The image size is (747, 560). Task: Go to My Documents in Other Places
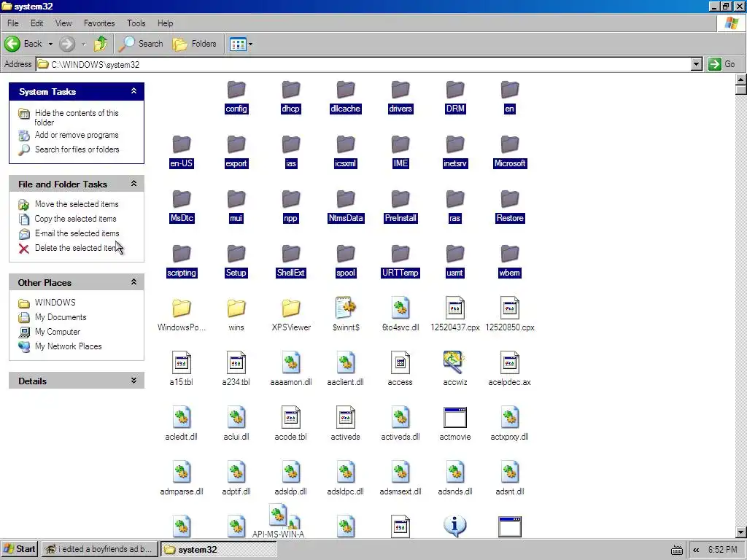61,317
